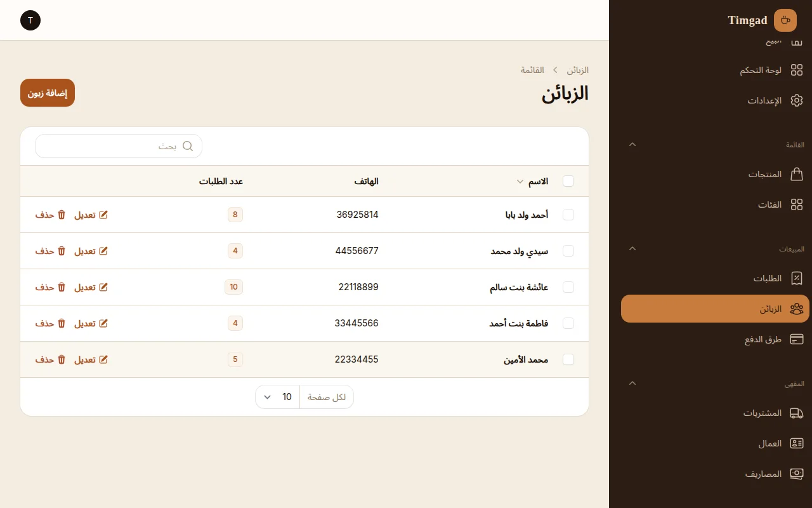The width and height of the screenshot is (812, 508).
Task: Open المنتجات in the sidebar
Action: tap(715, 174)
